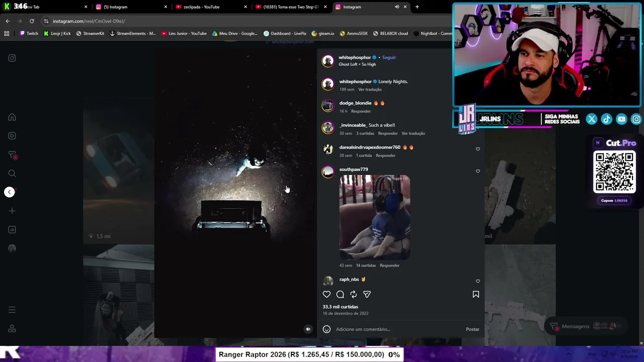Post the comment with Postar

coord(472,329)
